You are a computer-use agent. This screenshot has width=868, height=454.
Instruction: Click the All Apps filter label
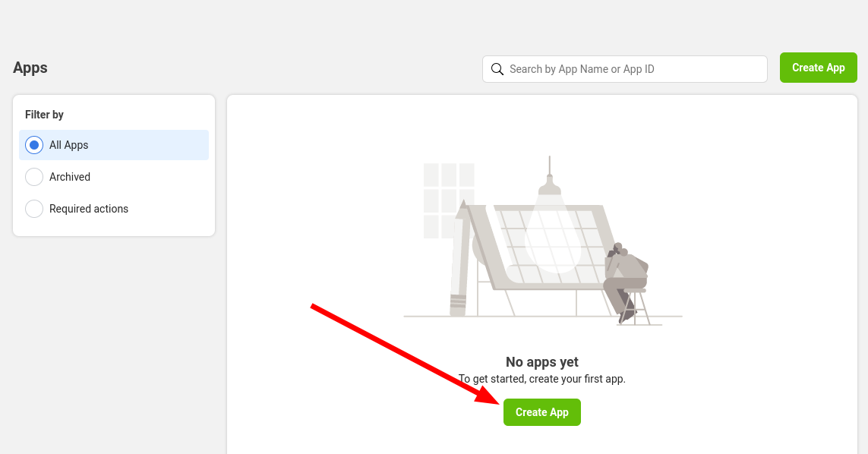point(69,145)
